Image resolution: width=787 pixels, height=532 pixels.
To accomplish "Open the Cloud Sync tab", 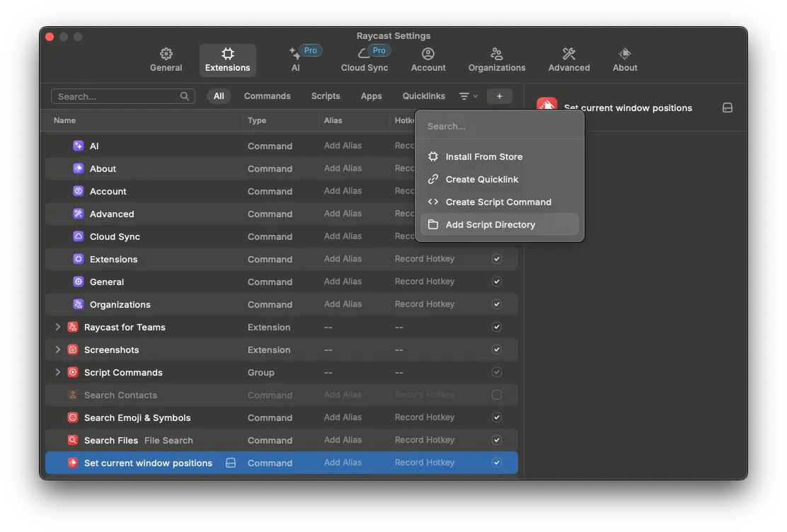I will (364, 60).
